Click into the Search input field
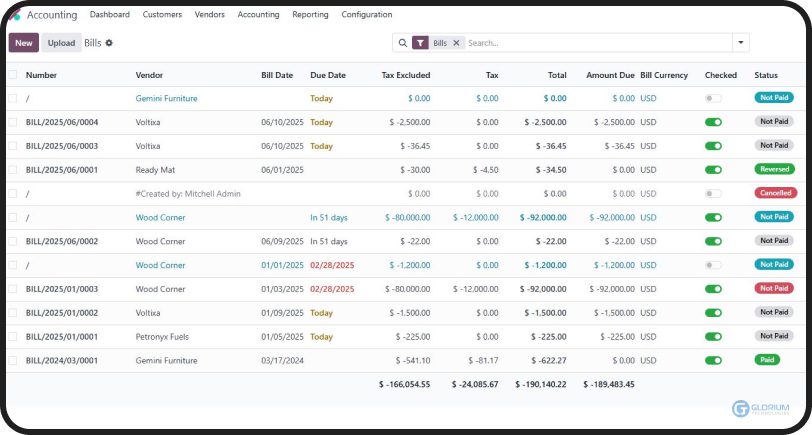The height and width of the screenshot is (435, 812). 595,43
